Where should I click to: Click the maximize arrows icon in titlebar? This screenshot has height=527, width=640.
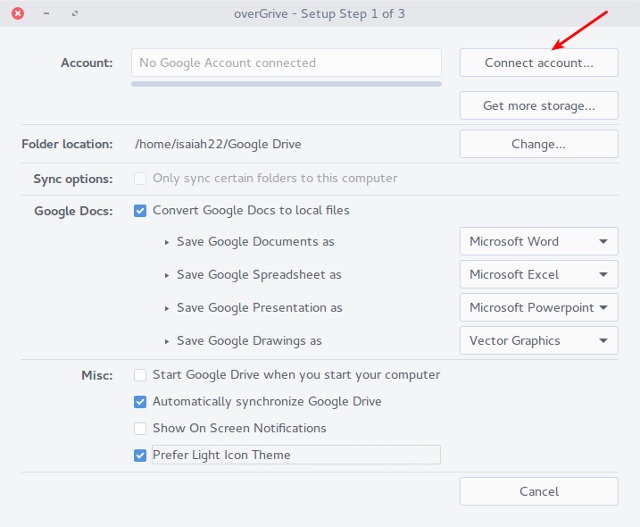point(75,14)
